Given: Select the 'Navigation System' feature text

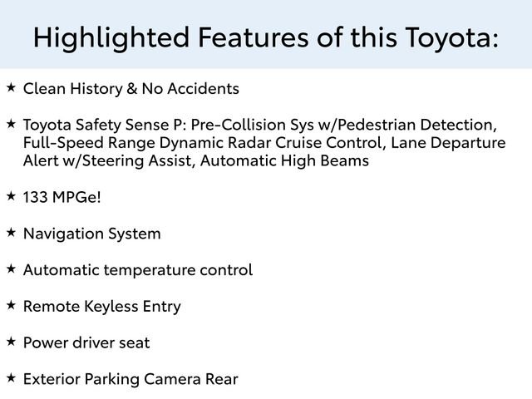Looking at the screenshot, I should (92, 234).
